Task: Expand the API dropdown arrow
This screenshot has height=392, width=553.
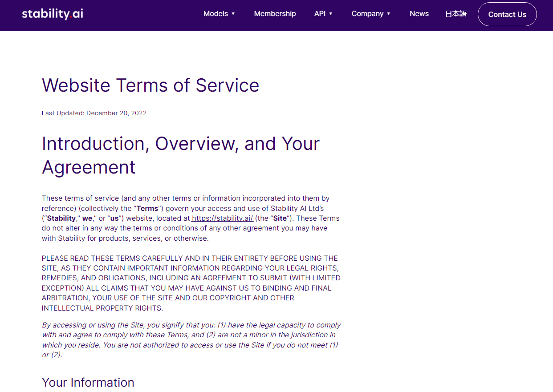Action: (331, 14)
